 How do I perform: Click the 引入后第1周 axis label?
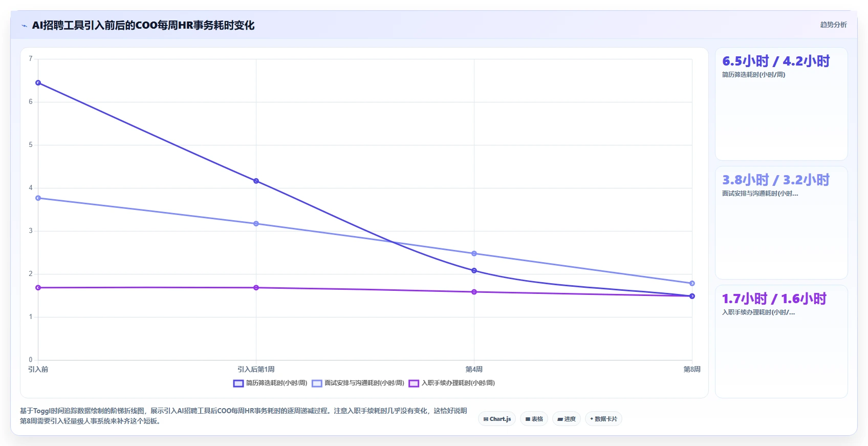coord(256,369)
